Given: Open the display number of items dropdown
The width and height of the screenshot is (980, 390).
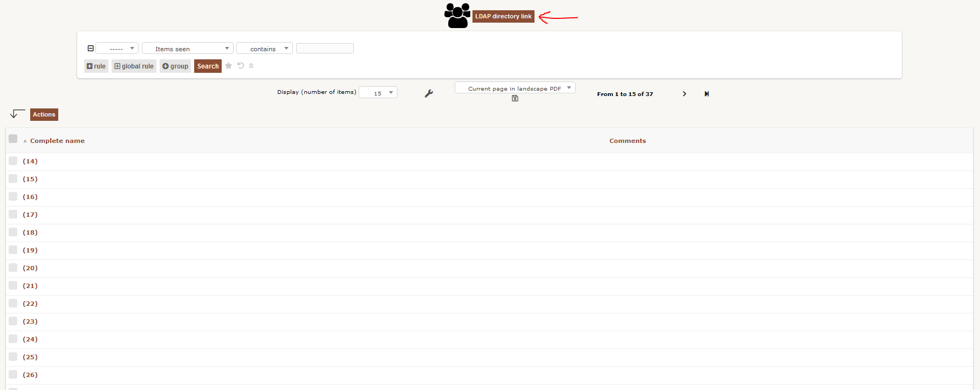Looking at the screenshot, I should point(378,92).
